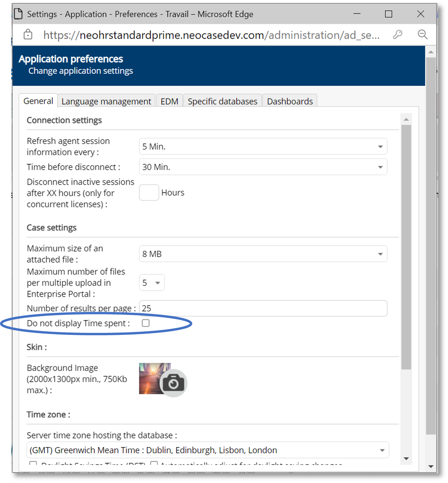This screenshot has height=483, width=448.
Task: Click the inner panel scroll-up arrow
Action: [406, 119]
